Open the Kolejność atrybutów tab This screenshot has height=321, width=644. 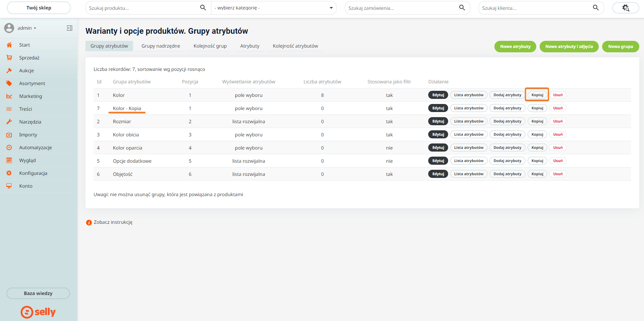pos(295,46)
